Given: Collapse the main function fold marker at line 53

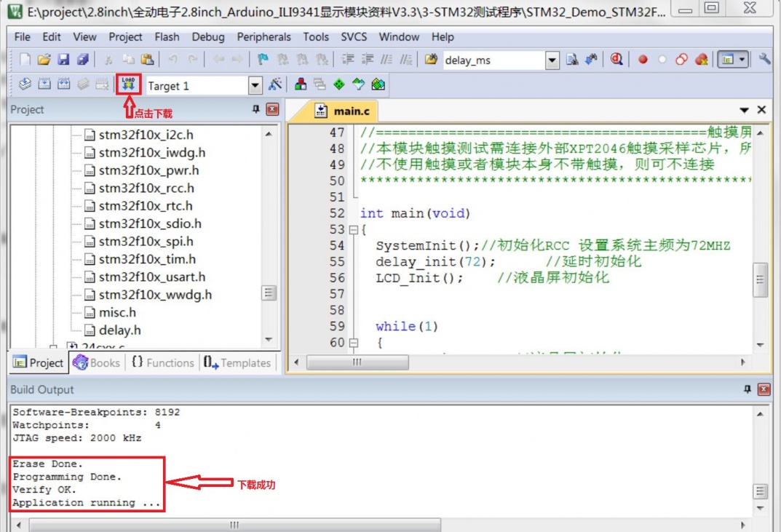Looking at the screenshot, I should [x=354, y=230].
